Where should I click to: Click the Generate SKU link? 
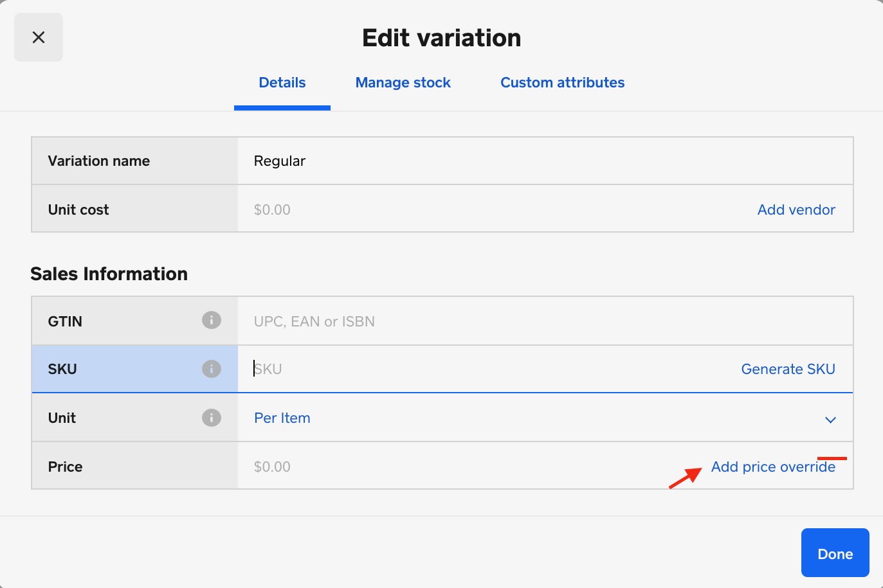788,369
